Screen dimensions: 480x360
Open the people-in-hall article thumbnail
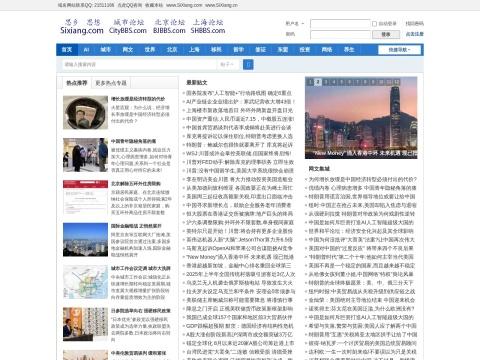coord(85,155)
